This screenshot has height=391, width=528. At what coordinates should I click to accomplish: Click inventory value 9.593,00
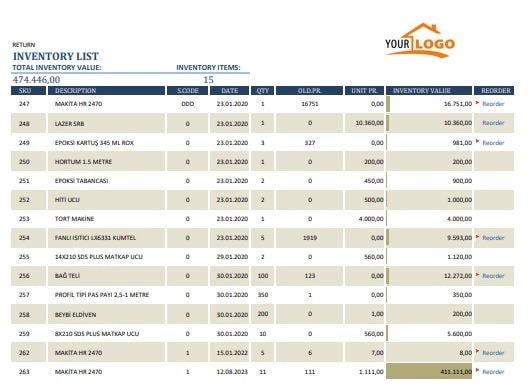tap(459, 238)
